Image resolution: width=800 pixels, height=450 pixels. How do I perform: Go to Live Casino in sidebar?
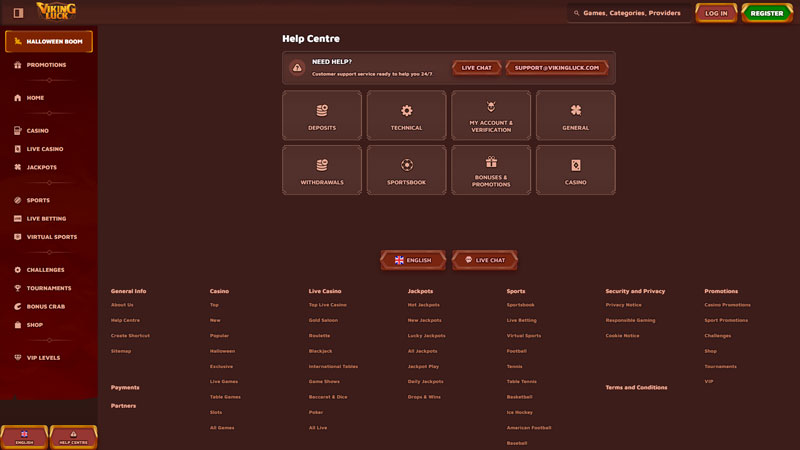[x=44, y=149]
